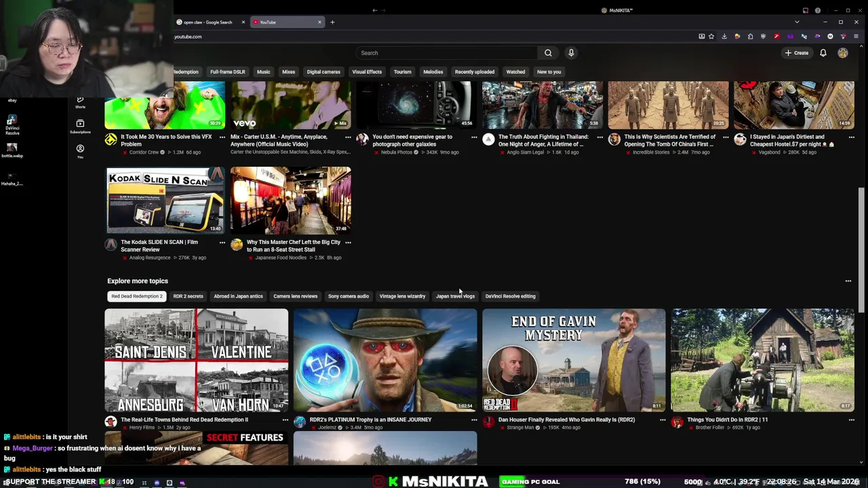Open Kodak Slide N Scan video thumbnail
The image size is (868, 488).
coord(165,200)
